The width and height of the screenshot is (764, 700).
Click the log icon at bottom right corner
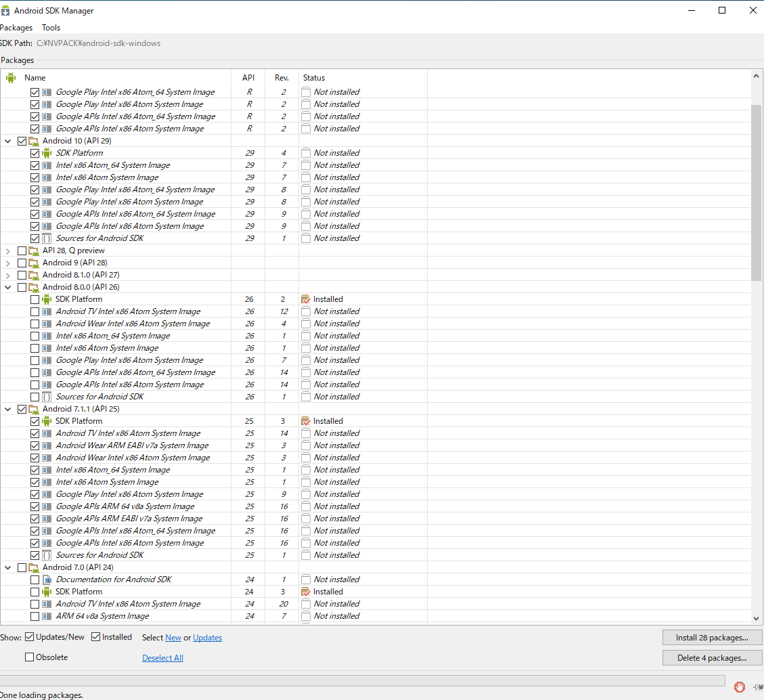pos(758,687)
